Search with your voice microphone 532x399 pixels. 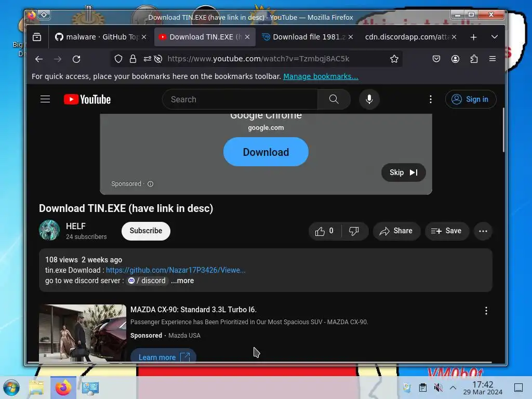(369, 99)
